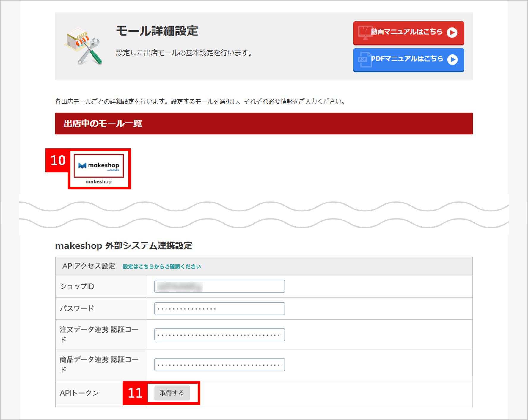528x420 pixels.
Task: Click the shop and tools settings icon
Action: coord(84,46)
